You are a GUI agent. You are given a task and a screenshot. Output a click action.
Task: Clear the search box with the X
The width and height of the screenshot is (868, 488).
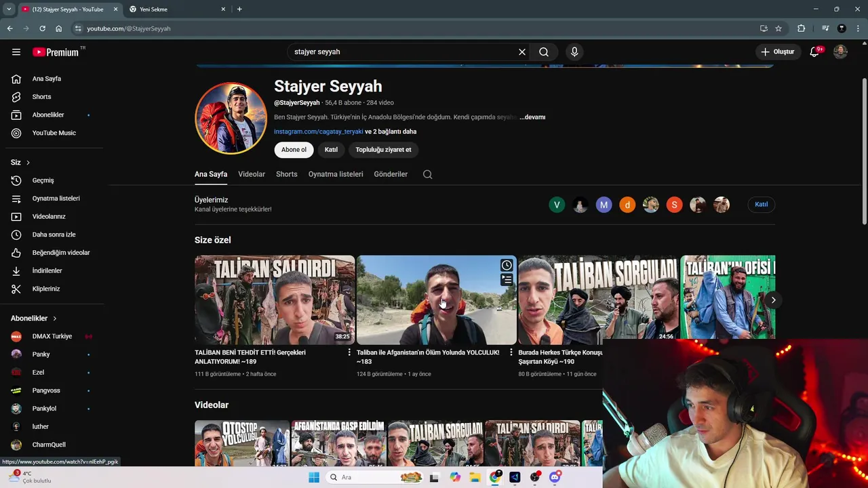(x=522, y=52)
